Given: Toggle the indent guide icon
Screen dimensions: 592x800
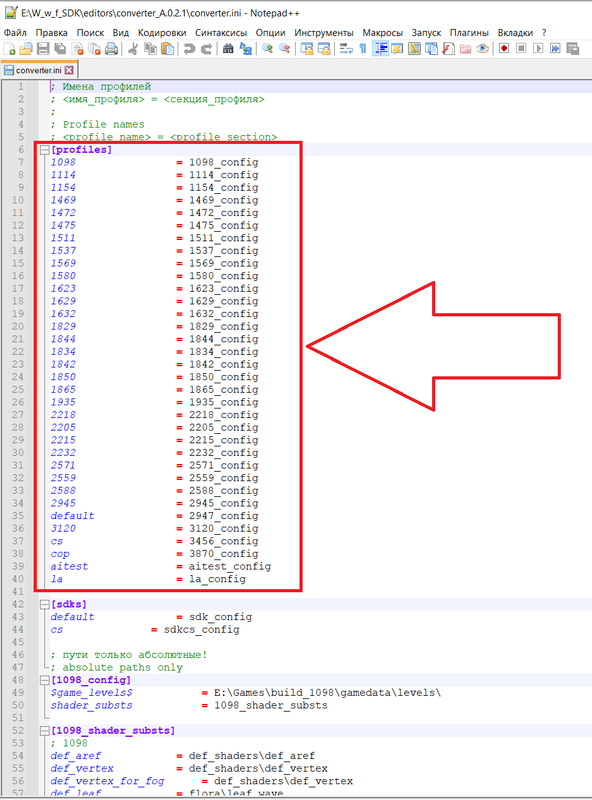Looking at the screenshot, I should 380,49.
